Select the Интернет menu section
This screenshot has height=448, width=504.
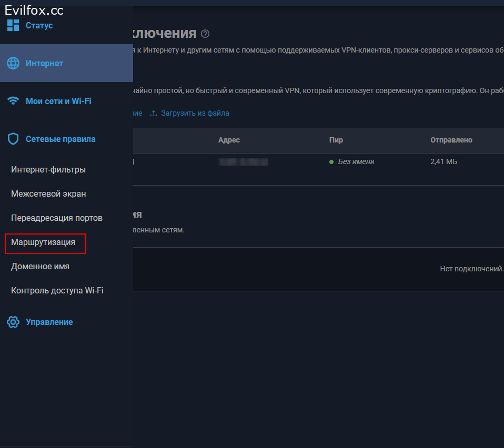66,63
